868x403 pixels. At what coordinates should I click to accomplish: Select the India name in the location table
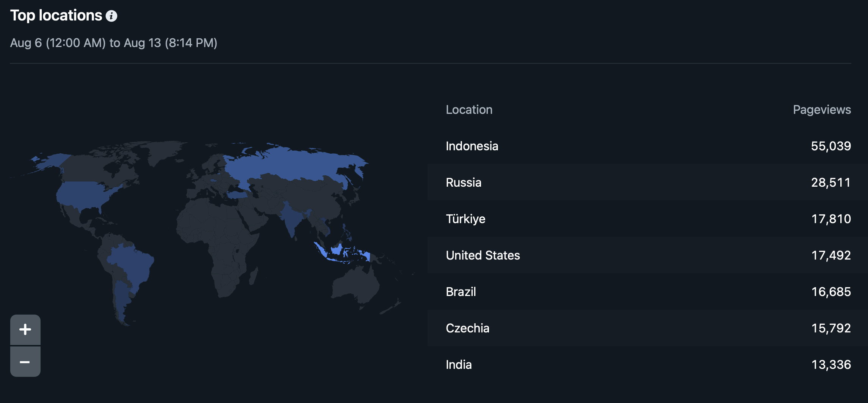pyautogui.click(x=458, y=365)
